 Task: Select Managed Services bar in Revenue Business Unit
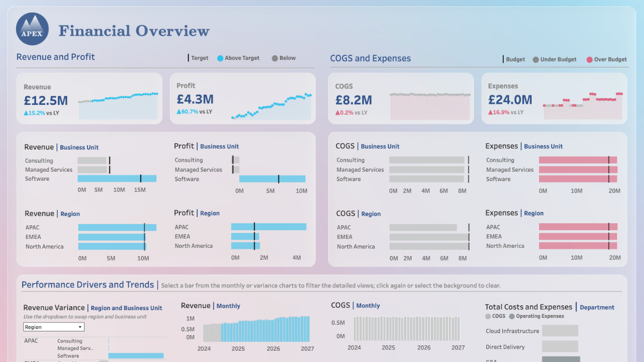pyautogui.click(x=92, y=169)
